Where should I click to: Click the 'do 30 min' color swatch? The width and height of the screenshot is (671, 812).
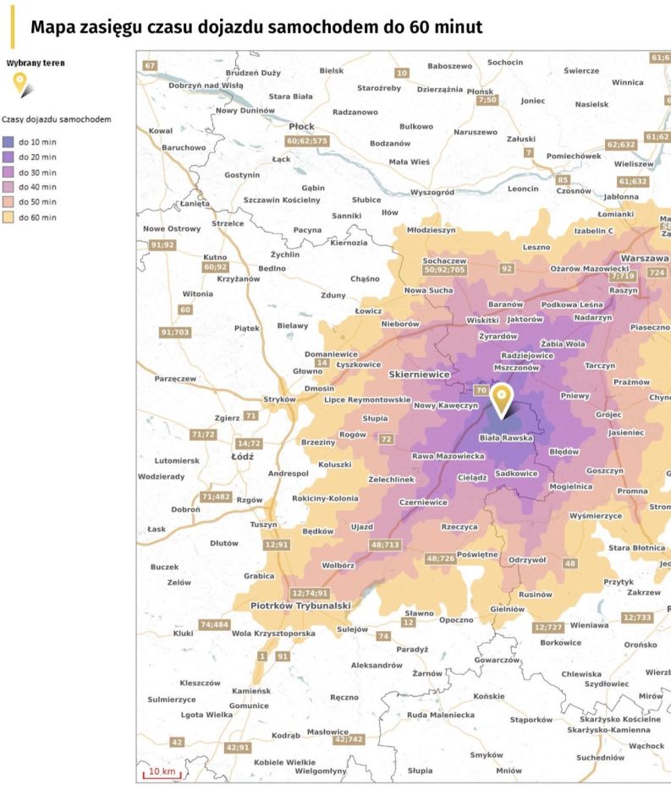(x=8, y=172)
